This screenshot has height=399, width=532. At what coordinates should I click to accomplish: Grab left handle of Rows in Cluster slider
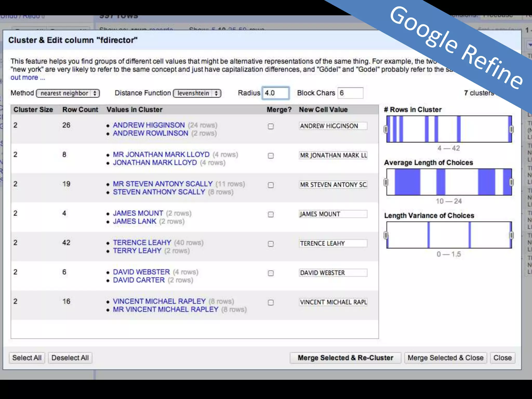pyautogui.click(x=386, y=129)
